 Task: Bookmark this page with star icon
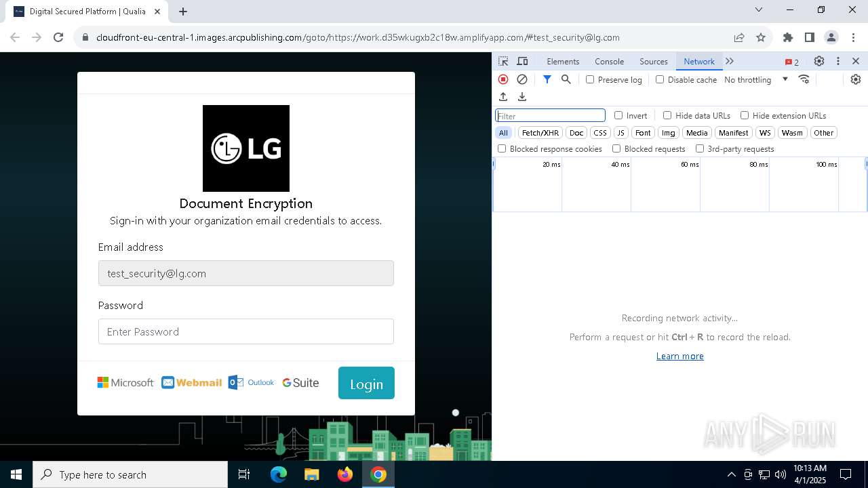pos(761,37)
